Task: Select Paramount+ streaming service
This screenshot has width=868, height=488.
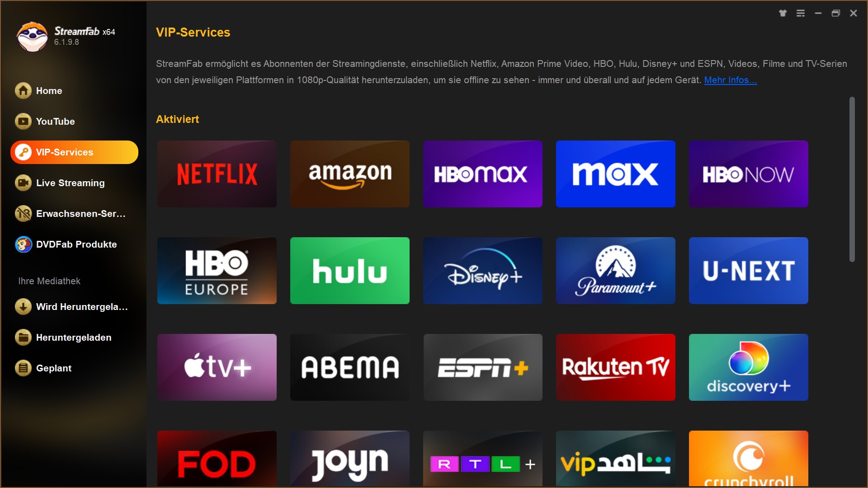Action: pos(615,270)
